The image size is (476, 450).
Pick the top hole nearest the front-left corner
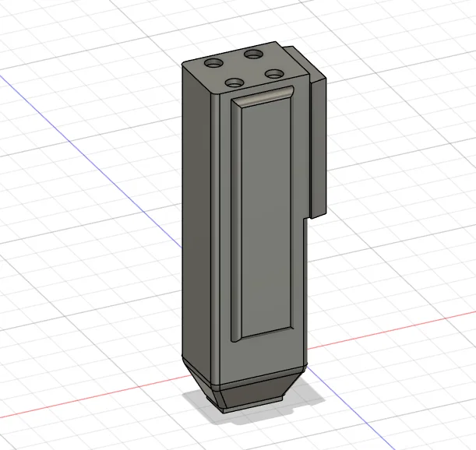coord(235,83)
